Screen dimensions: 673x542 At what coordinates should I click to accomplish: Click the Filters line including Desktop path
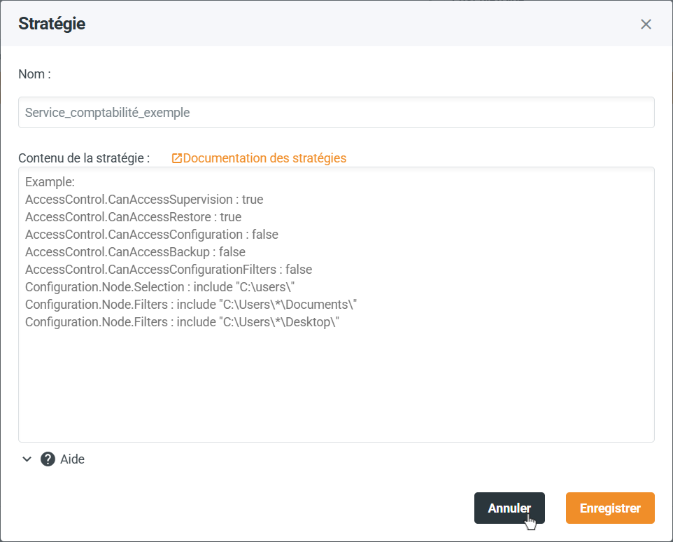(x=183, y=322)
